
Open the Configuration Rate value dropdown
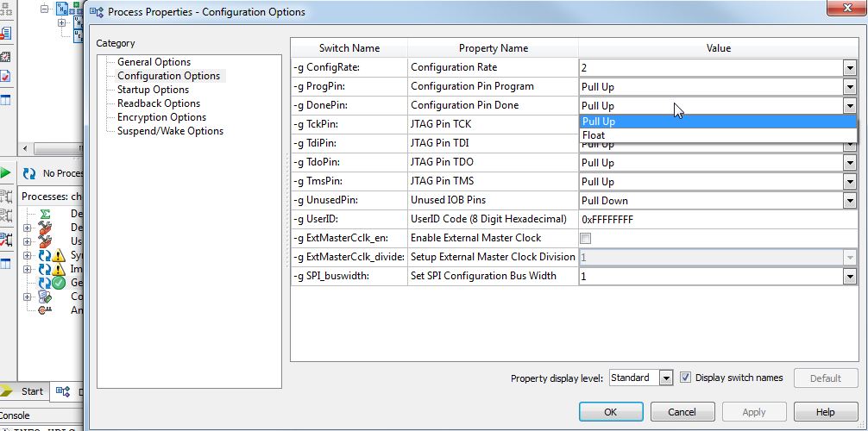(849, 68)
